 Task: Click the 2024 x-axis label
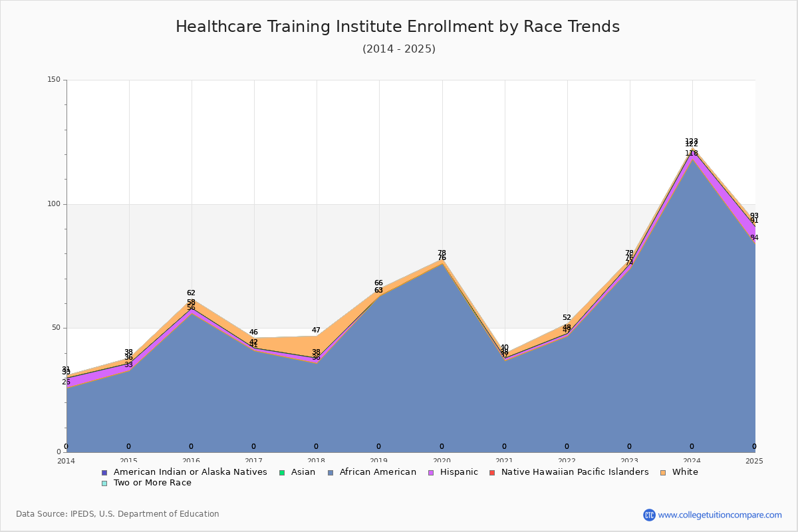point(692,461)
